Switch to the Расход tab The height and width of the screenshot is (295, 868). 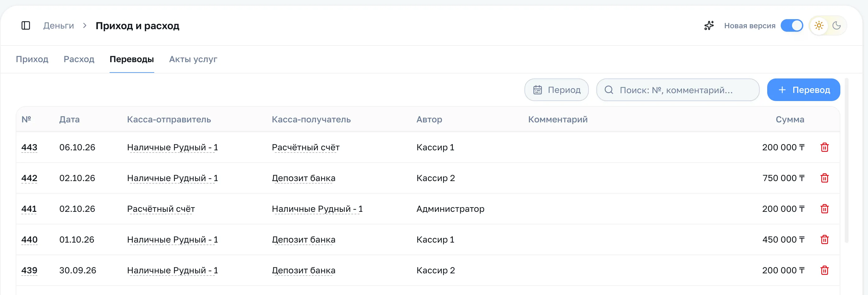(79, 59)
